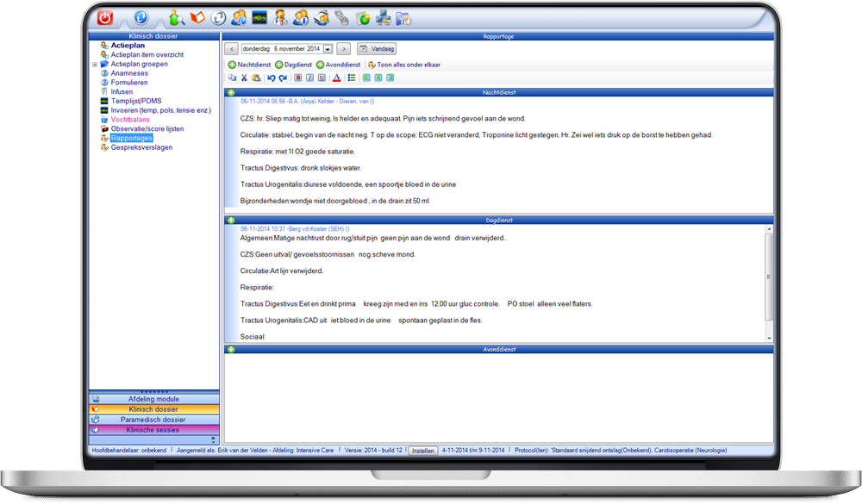Add a Dagdienst report
862x504 pixels.
coord(294,65)
